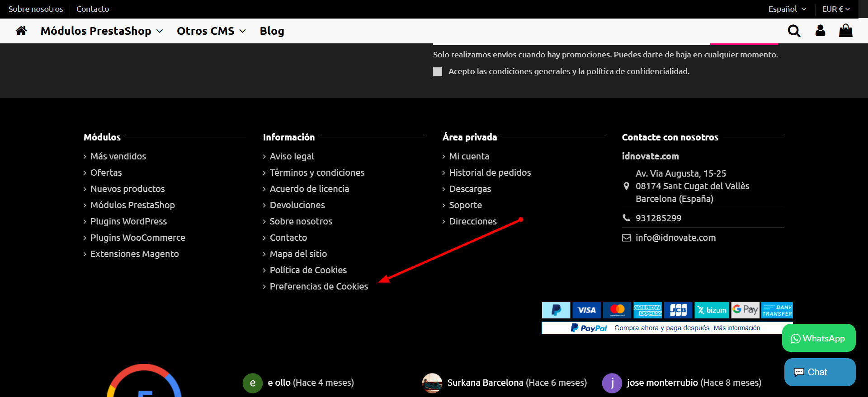
Task: Open Sobre nosotros in the footer
Action: 301,221
